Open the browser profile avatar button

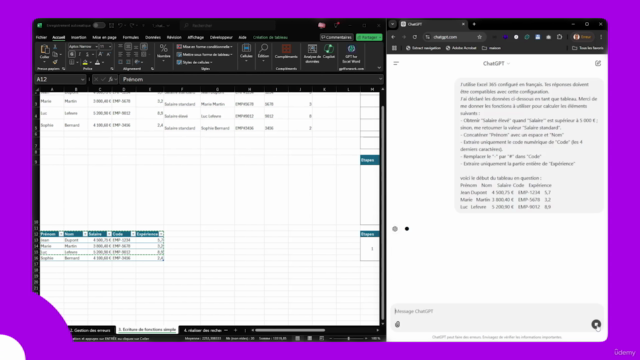pos(582,37)
